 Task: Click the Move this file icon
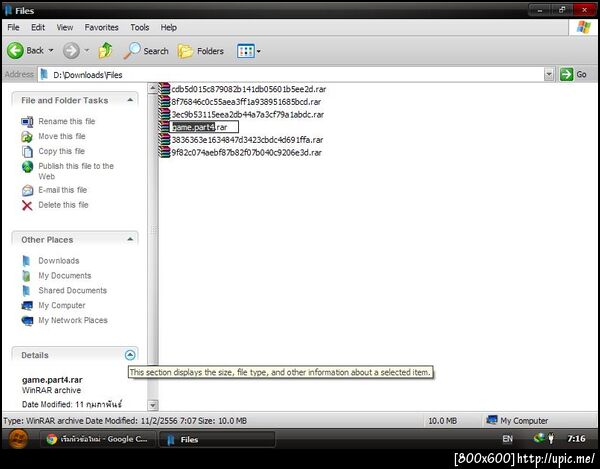click(27, 137)
